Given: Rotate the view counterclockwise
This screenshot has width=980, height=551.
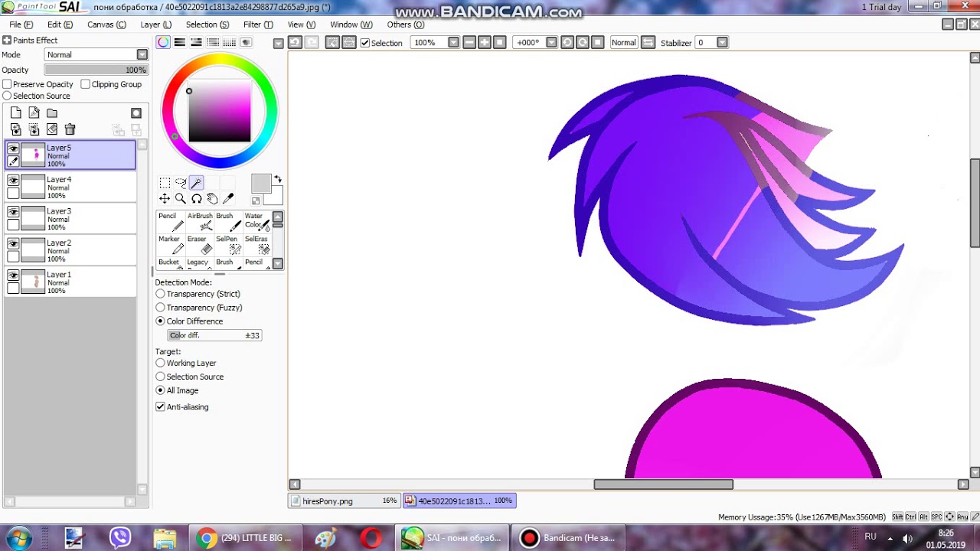Looking at the screenshot, I should (567, 43).
